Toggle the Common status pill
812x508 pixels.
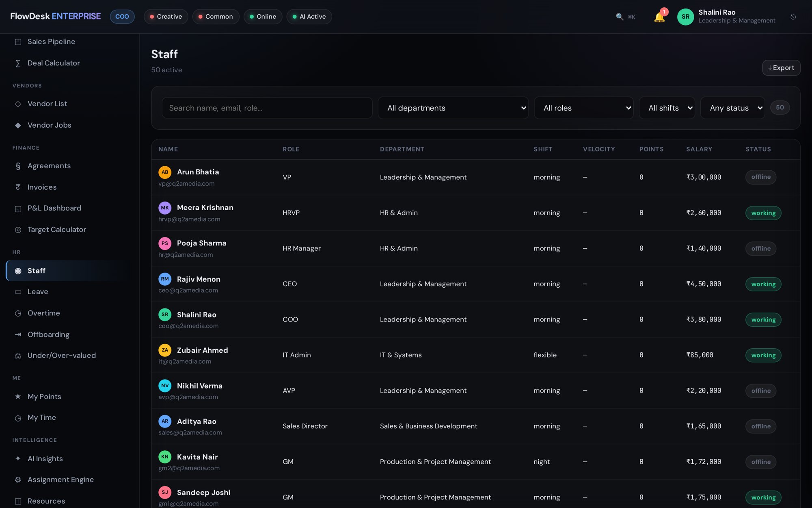(216, 17)
